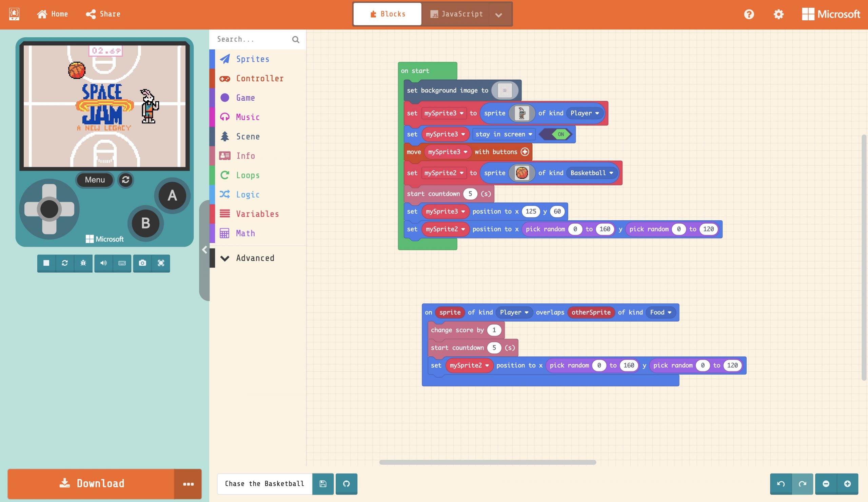Screen dimensions: 868x502
Task: Open the Variables block category
Action: click(x=258, y=214)
